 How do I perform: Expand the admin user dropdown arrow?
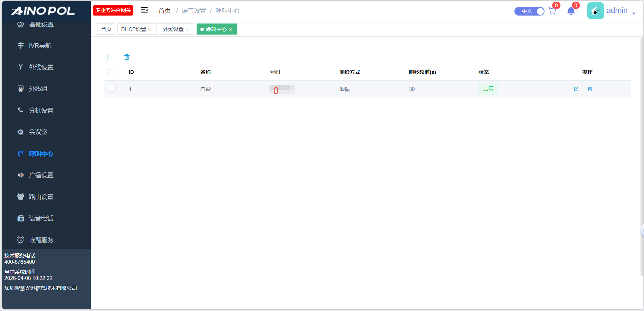click(x=634, y=13)
